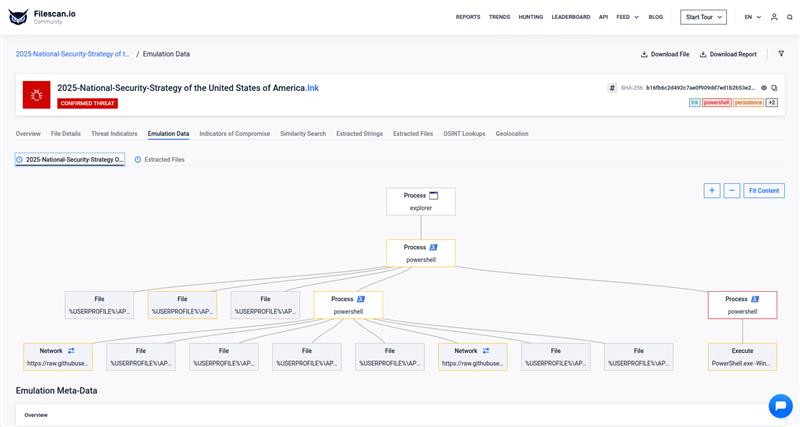The image size is (800, 427).
Task: Click the Emulation Meta-Data heading
Action: point(57,391)
